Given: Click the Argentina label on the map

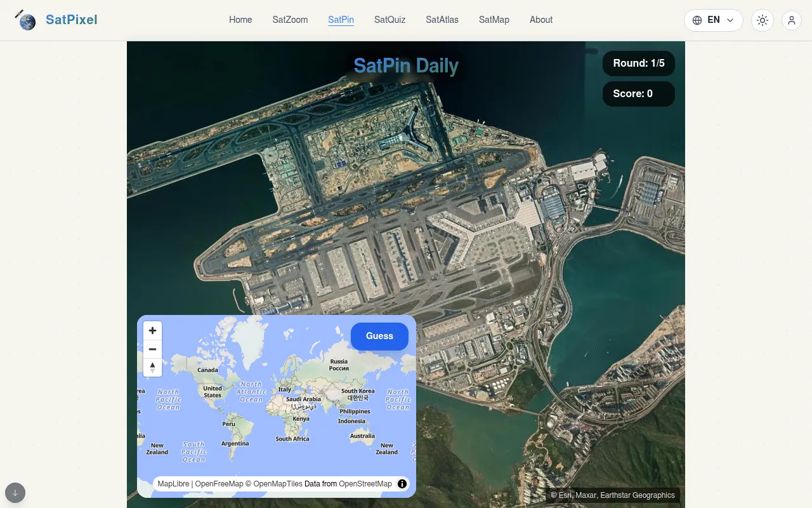Looking at the screenshot, I should (235, 443).
